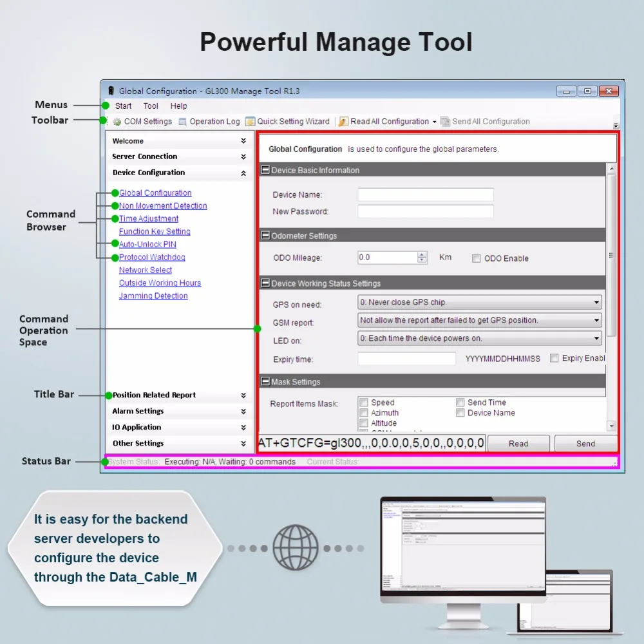This screenshot has height=644, width=644.
Task: Click the toolbar overflow arrow
Action: [x=616, y=126]
